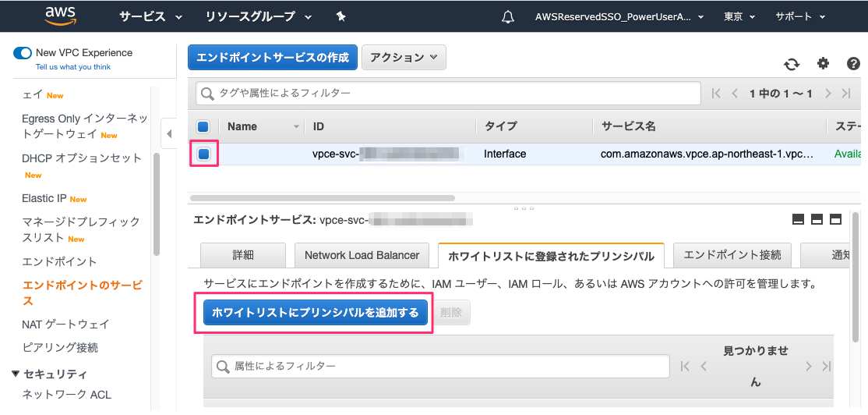Click the Interface type cell
868x415 pixels.
click(x=505, y=154)
